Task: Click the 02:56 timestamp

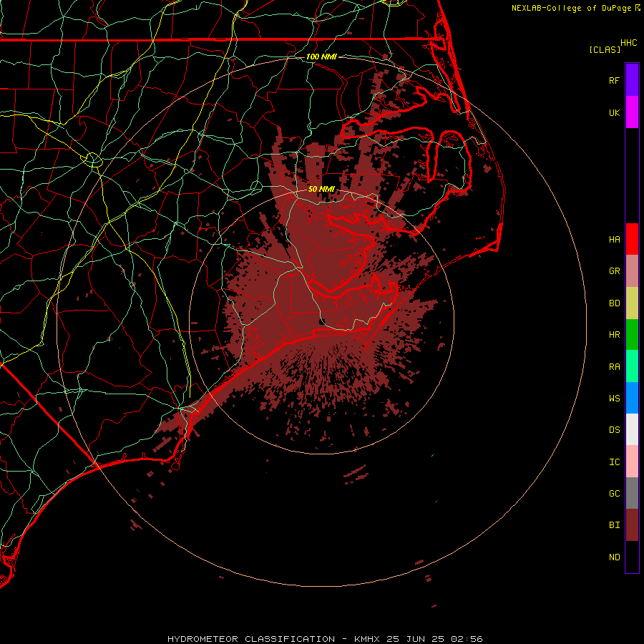Action: (467, 639)
